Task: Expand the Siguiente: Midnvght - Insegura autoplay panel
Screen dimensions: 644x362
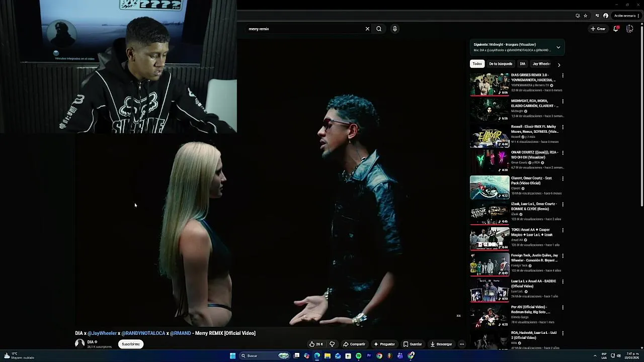Action: pyautogui.click(x=558, y=47)
